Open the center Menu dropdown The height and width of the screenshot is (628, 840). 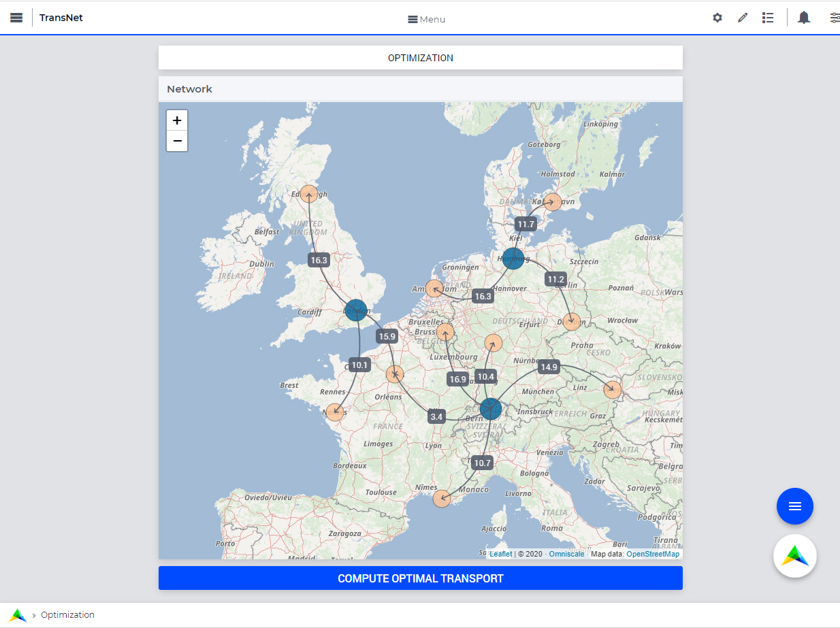(x=426, y=19)
